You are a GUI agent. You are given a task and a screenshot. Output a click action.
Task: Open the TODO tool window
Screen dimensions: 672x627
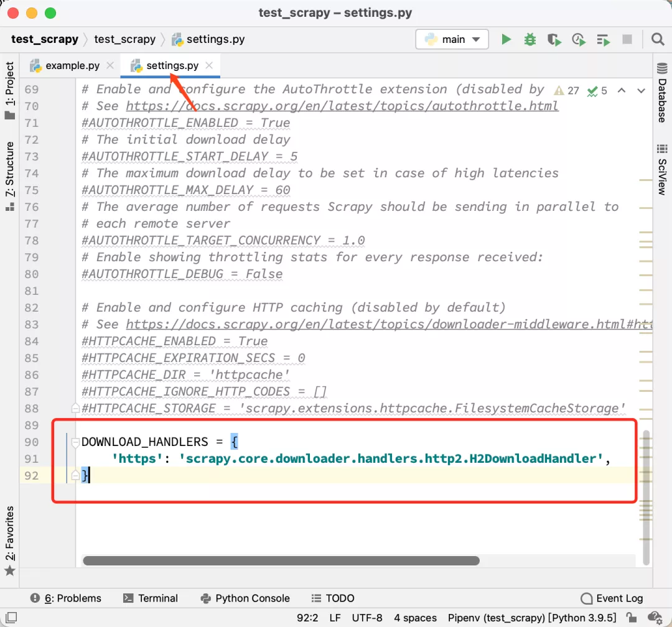[333, 598]
